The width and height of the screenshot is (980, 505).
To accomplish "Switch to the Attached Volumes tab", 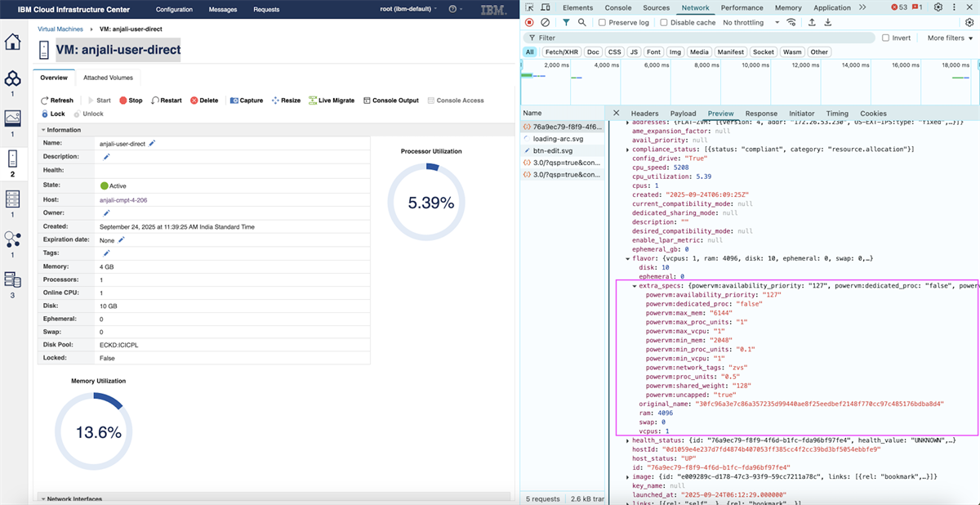I will pyautogui.click(x=108, y=78).
